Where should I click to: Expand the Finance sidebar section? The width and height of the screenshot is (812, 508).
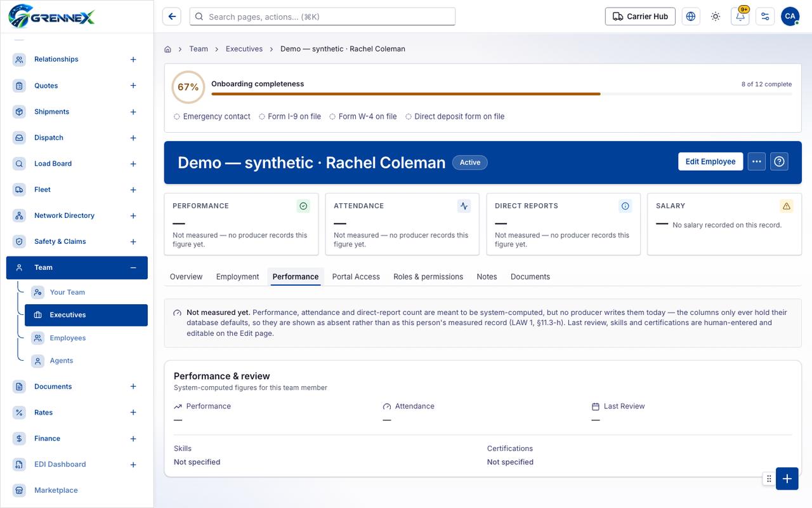click(x=133, y=439)
